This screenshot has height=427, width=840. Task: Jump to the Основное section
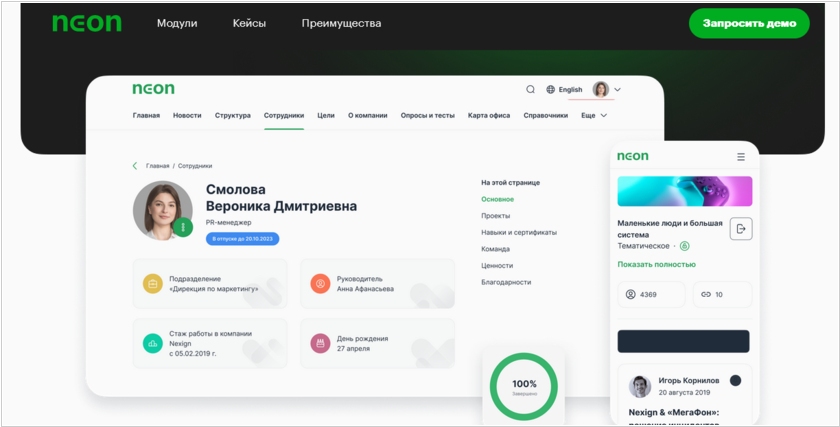pyautogui.click(x=497, y=199)
